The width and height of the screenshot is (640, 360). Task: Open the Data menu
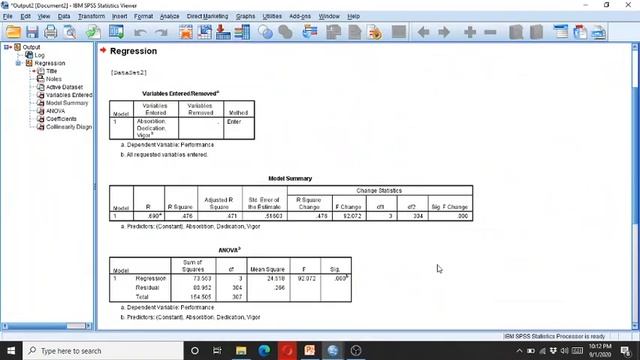point(64,16)
